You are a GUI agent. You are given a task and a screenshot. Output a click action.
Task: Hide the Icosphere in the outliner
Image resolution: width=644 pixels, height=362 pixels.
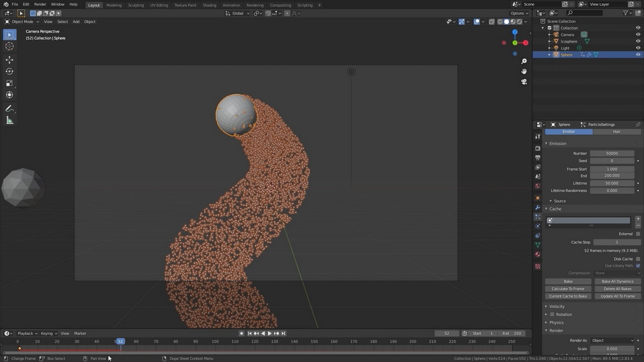tap(638, 41)
